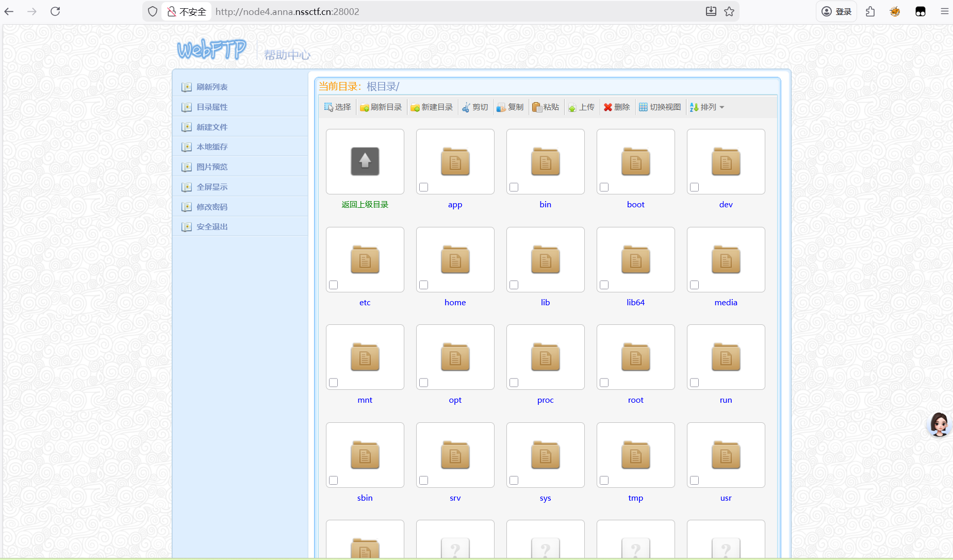Open the tmp folder name link
This screenshot has height=560, width=953.
[x=635, y=498]
